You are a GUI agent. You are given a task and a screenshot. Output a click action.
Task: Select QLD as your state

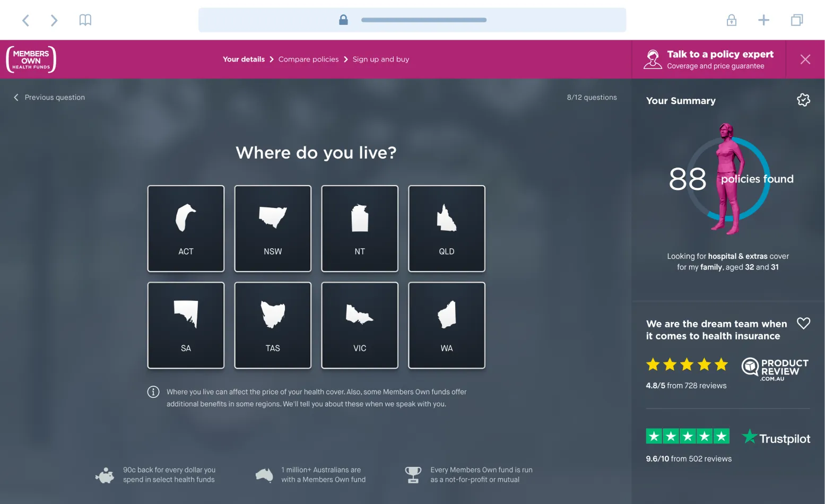(x=447, y=229)
